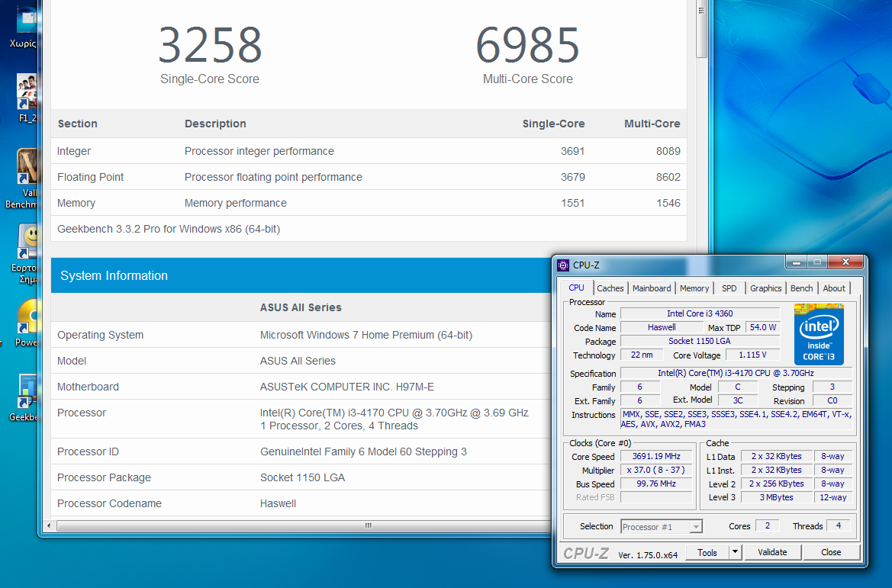Open the Memory tab in CPU-Z
The height and width of the screenshot is (588, 892).
click(694, 288)
